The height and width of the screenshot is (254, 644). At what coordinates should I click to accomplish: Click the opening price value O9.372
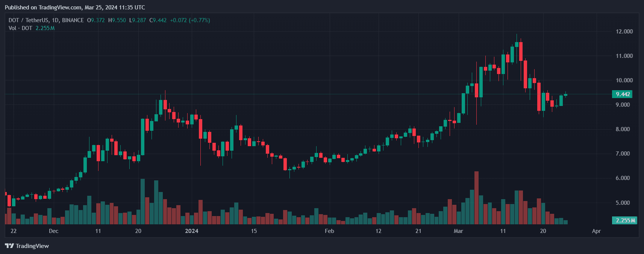(x=96, y=20)
